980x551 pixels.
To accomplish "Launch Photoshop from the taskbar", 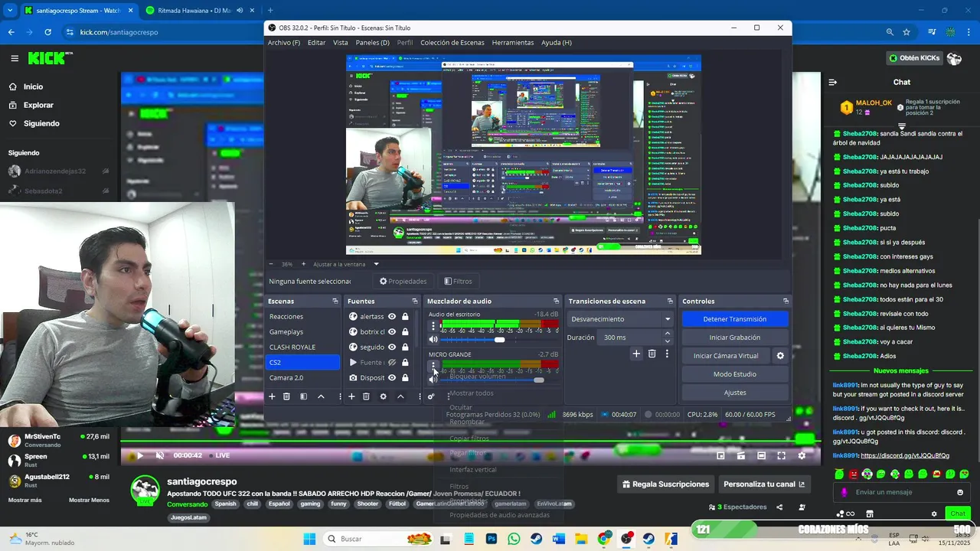I will [492, 539].
